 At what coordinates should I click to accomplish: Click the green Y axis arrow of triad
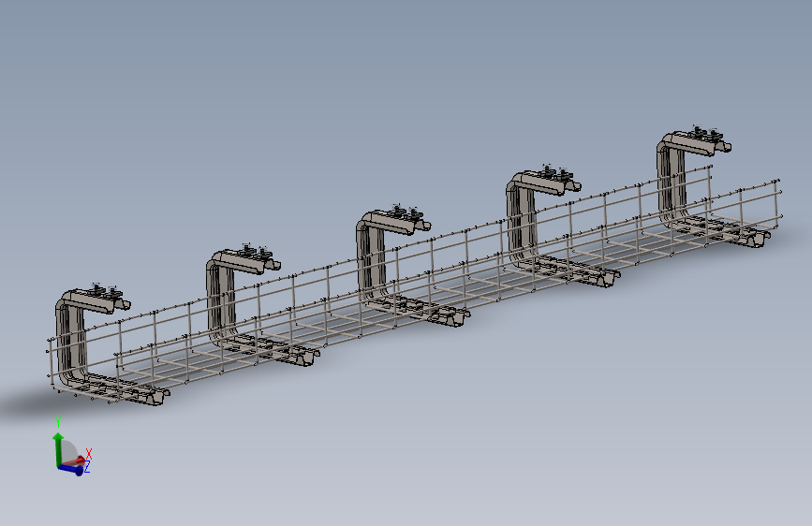(x=57, y=447)
